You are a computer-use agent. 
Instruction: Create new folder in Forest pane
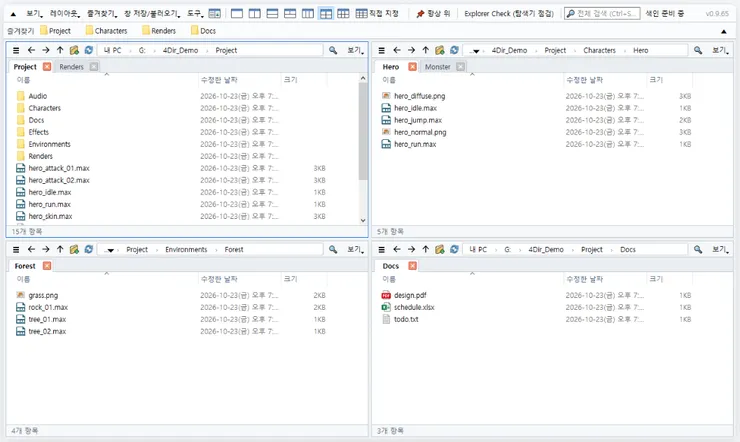74,250
